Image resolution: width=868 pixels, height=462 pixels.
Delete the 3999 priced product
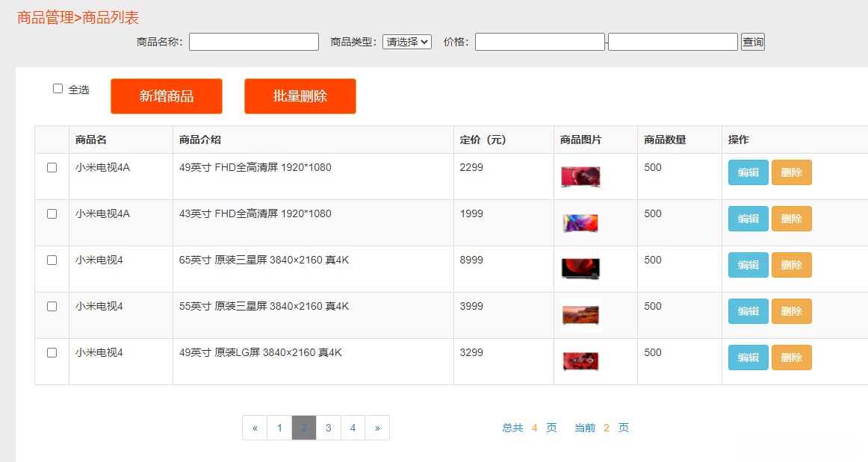(792, 311)
